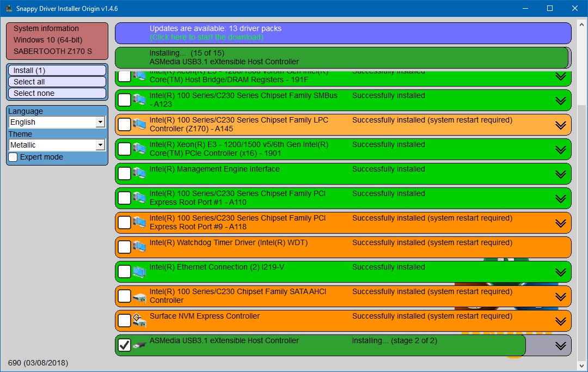Expand details for LPC Controller (Z170) - A145
588x372 pixels.
pyautogui.click(x=561, y=125)
